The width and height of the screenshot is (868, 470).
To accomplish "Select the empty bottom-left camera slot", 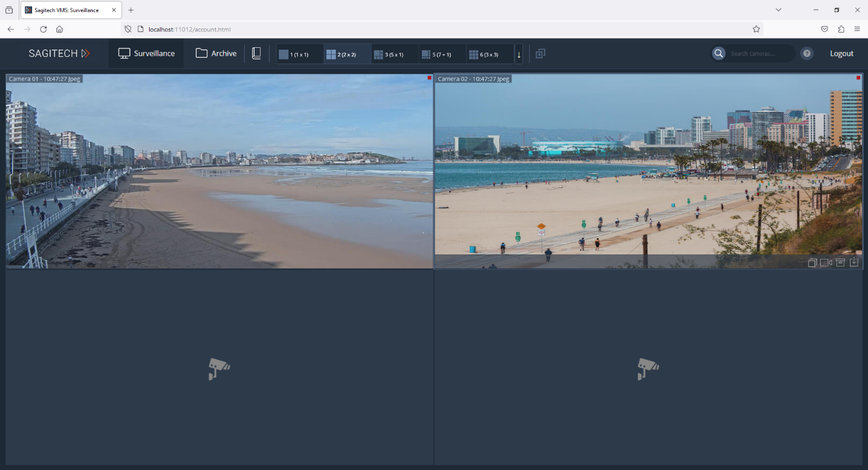I will (x=219, y=368).
